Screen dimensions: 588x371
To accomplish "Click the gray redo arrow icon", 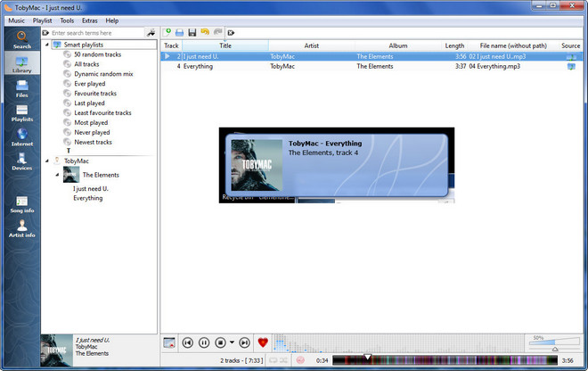I will tap(217, 32).
